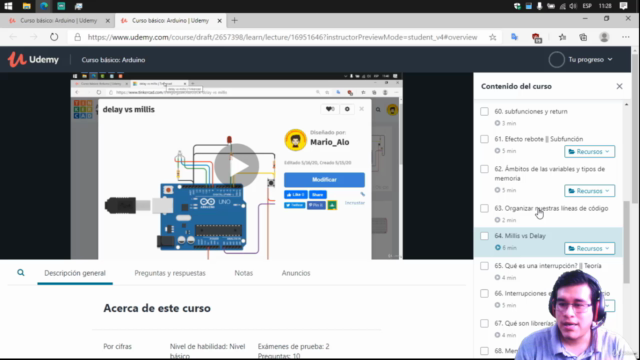Add this page to favorites star

493,37
